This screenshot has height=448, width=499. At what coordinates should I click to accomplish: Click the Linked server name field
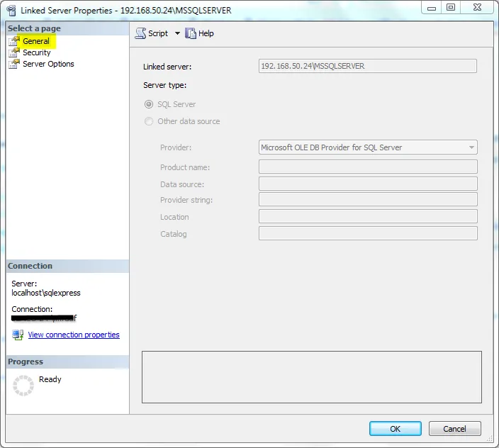(368, 66)
